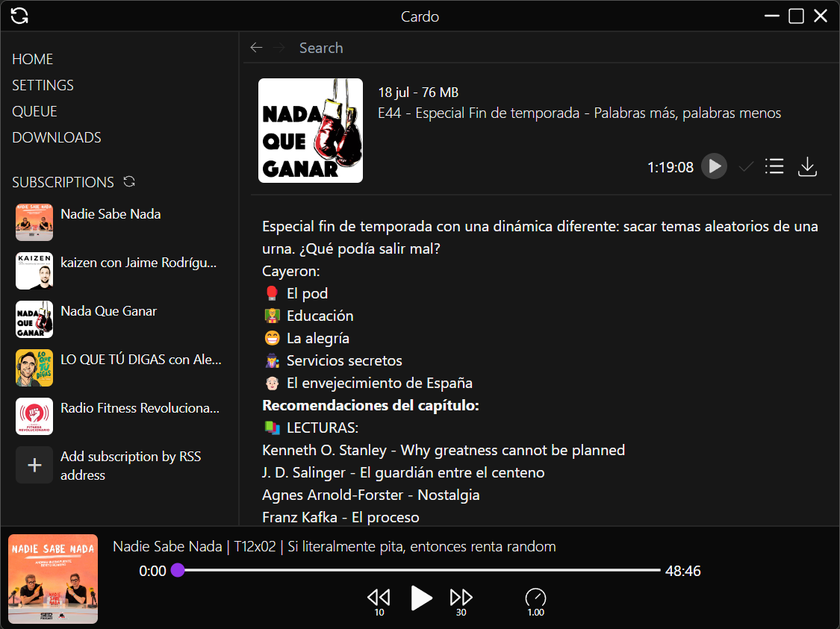
Task: Go forward with the right arrow
Action: point(279,48)
